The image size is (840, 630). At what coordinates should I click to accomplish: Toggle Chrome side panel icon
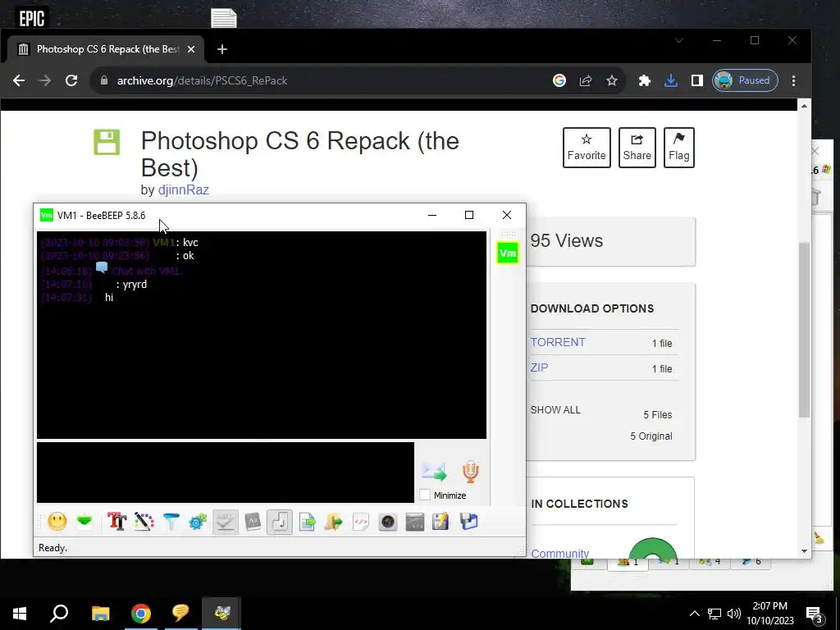697,80
